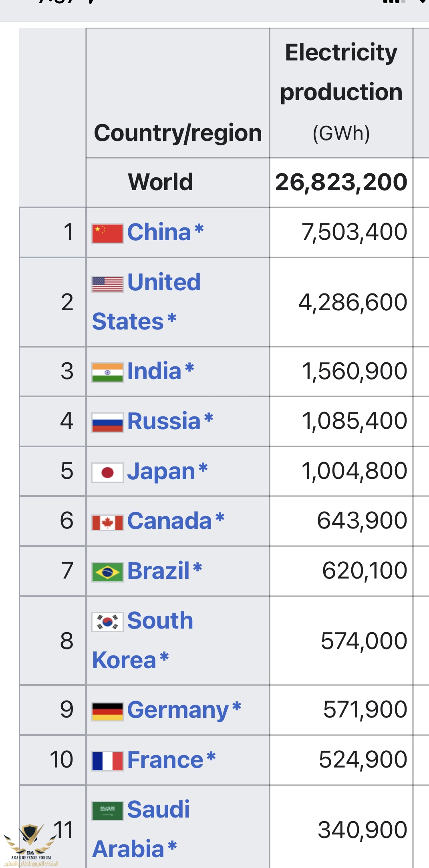429x868 pixels.
Task: Click the United States flag icon
Action: tap(107, 284)
